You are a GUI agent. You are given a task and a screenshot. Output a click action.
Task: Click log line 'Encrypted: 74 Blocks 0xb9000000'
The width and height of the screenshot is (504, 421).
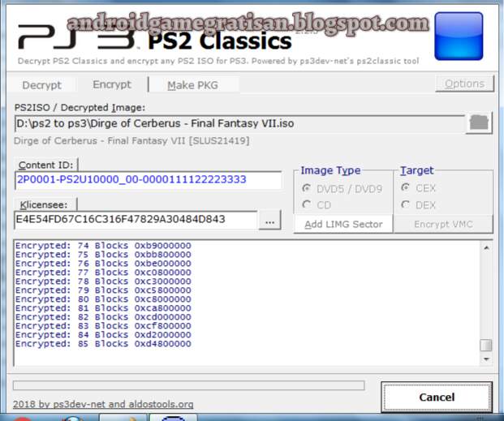pyautogui.click(x=103, y=246)
